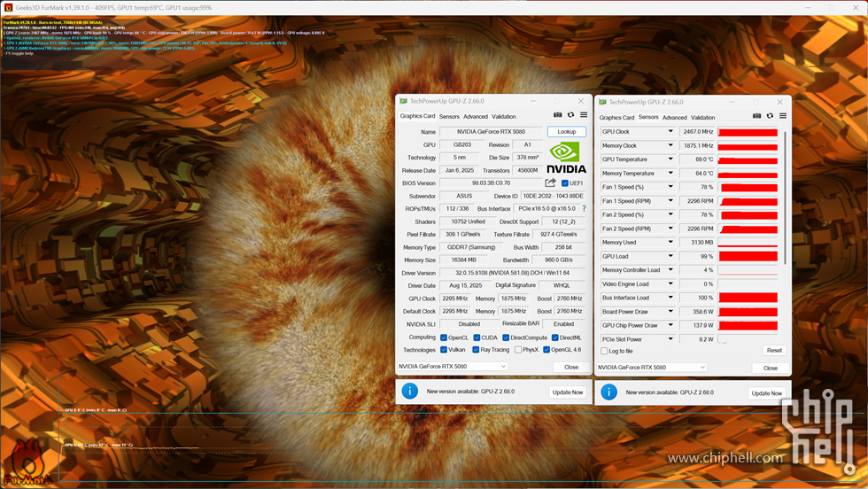Screen dimensions: 868x489
Task: Toggle DirectML checkbox
Action: pyautogui.click(x=554, y=338)
